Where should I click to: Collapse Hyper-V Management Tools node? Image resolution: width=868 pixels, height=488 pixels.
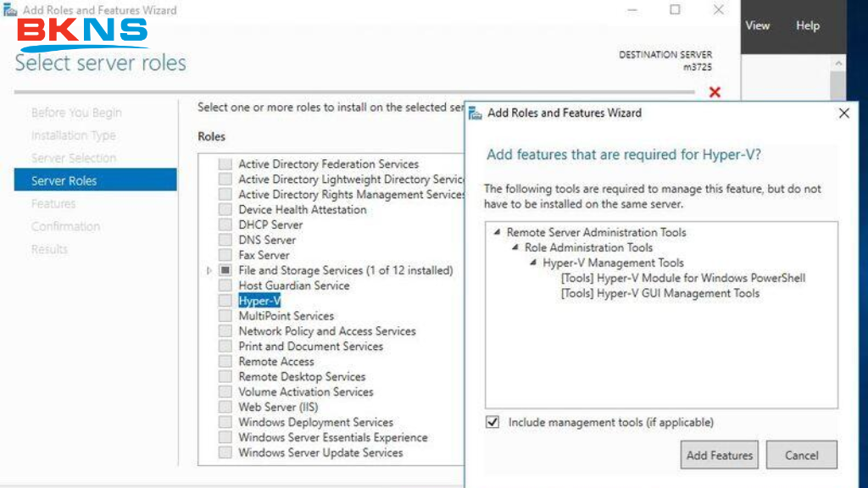coord(533,263)
